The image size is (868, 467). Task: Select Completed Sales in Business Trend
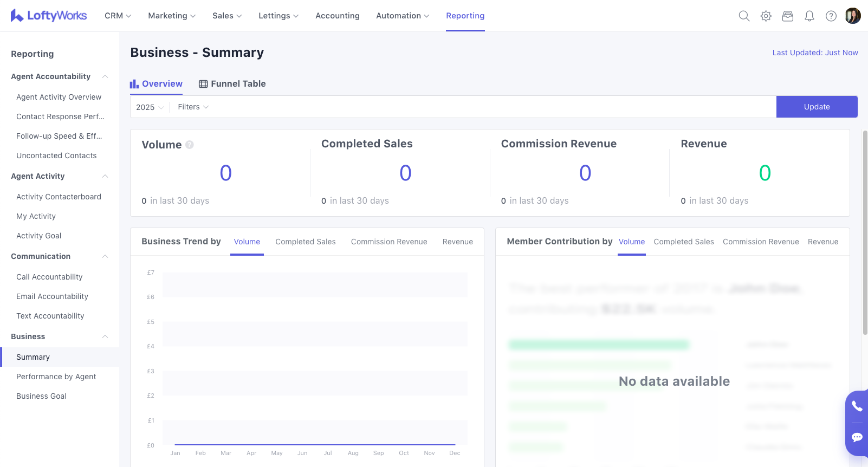(x=305, y=242)
